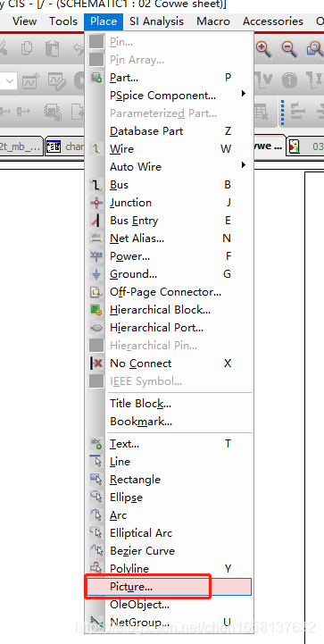This screenshot has width=324, height=644.
Task: Select the Bus tool icon
Action: (96, 185)
